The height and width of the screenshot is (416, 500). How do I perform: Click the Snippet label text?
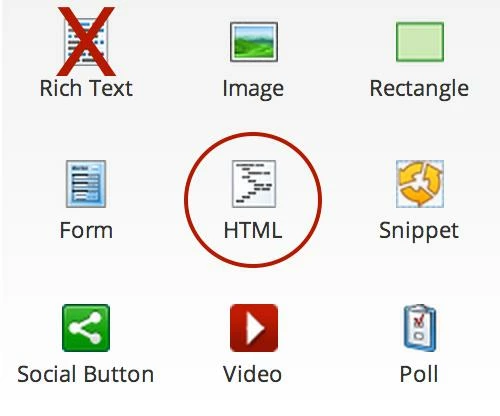[419, 231]
